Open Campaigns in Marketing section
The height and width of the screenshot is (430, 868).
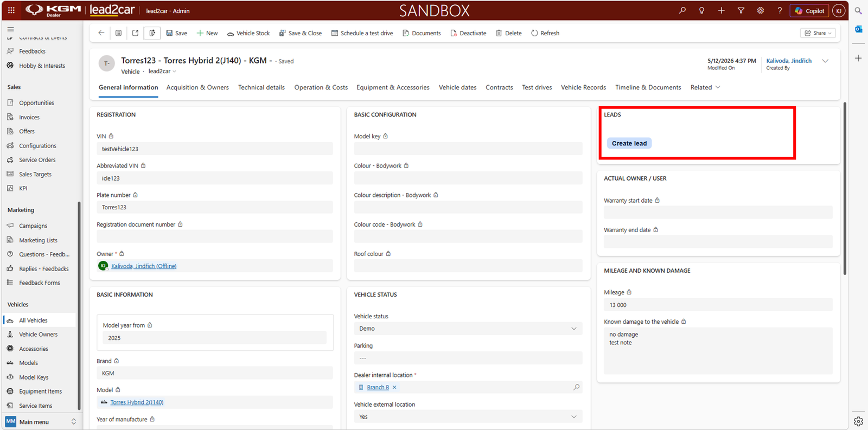pyautogui.click(x=33, y=226)
